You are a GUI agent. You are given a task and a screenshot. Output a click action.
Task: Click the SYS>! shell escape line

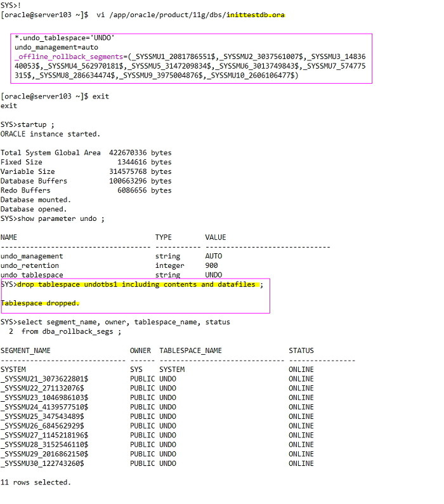(11, 6)
